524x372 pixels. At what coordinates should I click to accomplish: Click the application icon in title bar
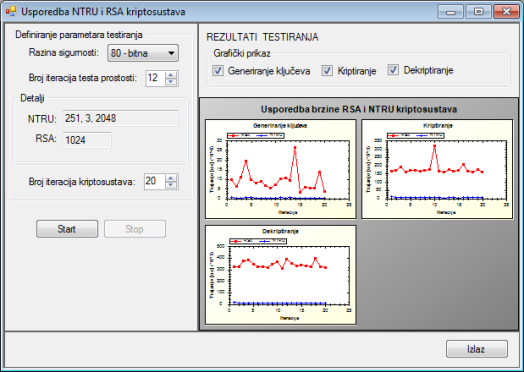[x=11, y=12]
